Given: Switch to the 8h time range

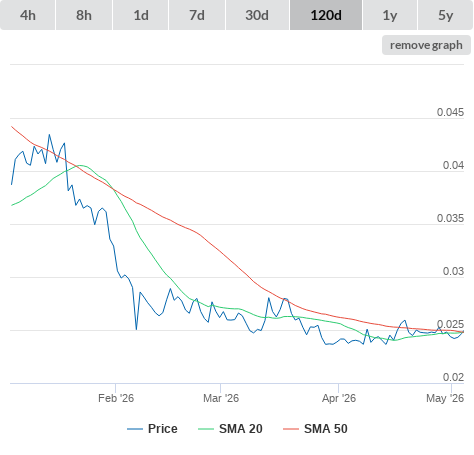Looking at the screenshot, I should 84,15.
